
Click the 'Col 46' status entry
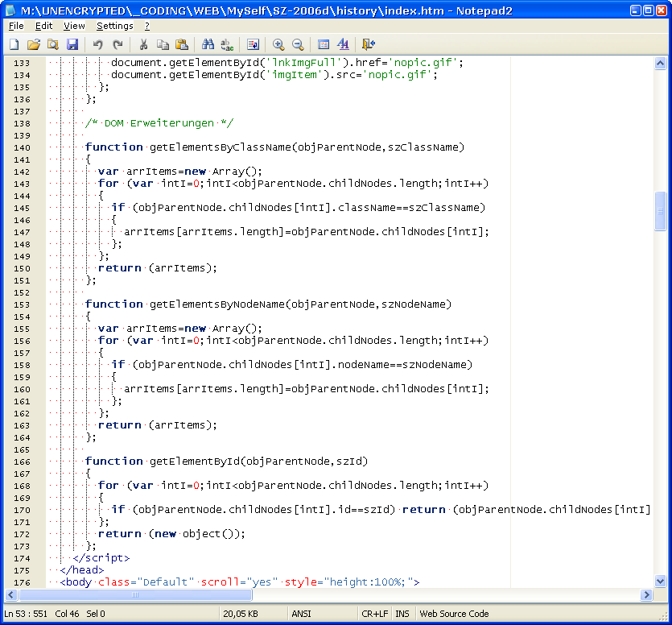67,614
